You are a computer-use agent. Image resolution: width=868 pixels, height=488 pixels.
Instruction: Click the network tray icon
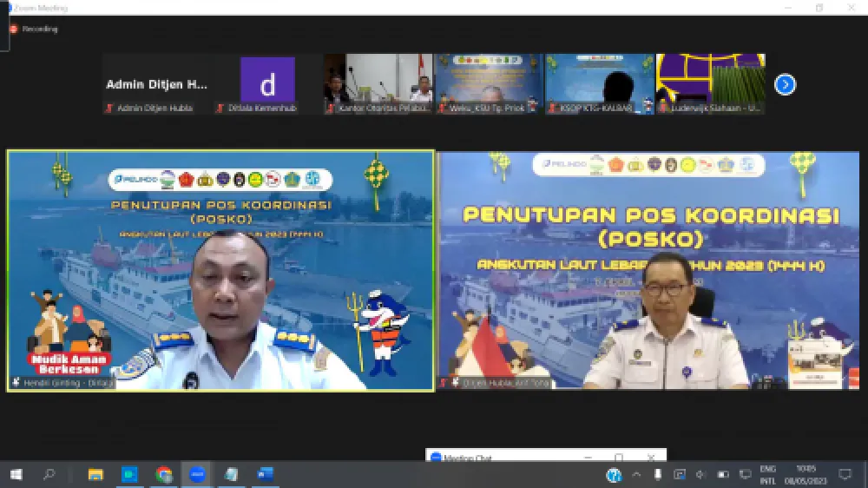745,475
